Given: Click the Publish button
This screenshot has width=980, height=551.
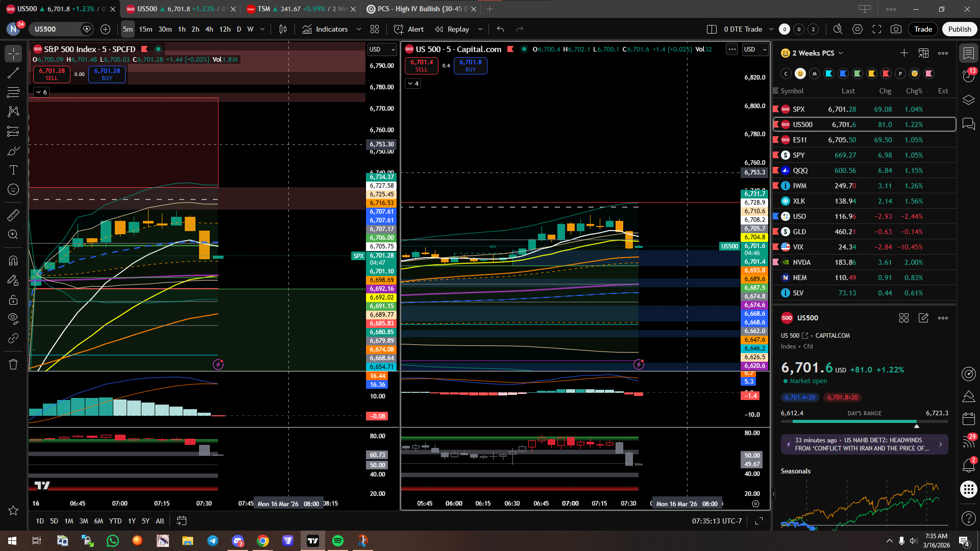Looking at the screenshot, I should click(959, 29).
